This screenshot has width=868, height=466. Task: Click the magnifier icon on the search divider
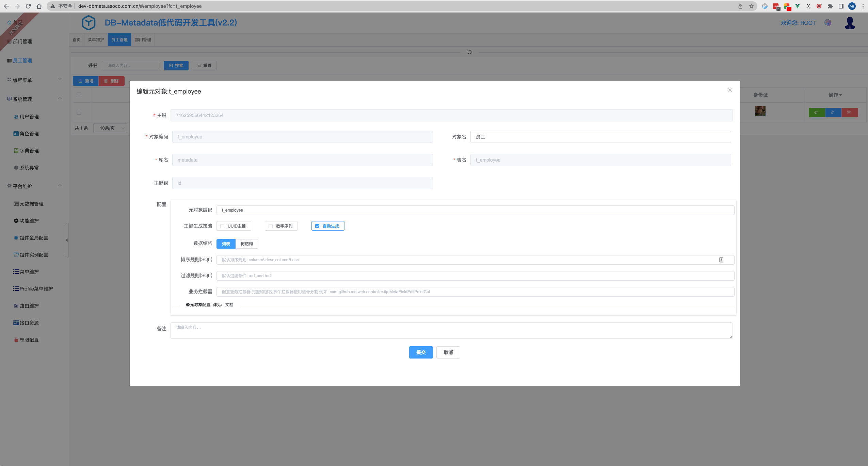pyautogui.click(x=470, y=52)
